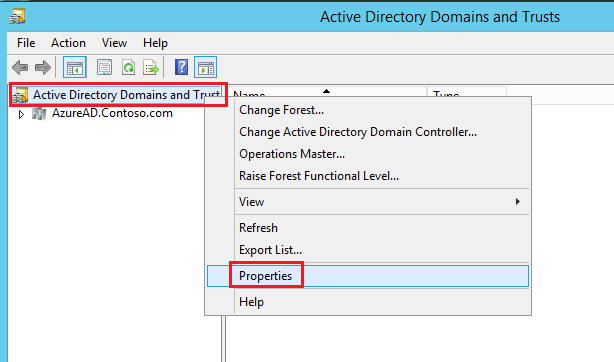This screenshot has width=614, height=362.
Task: Choose Change Forest... from context menu
Action: 368,110
